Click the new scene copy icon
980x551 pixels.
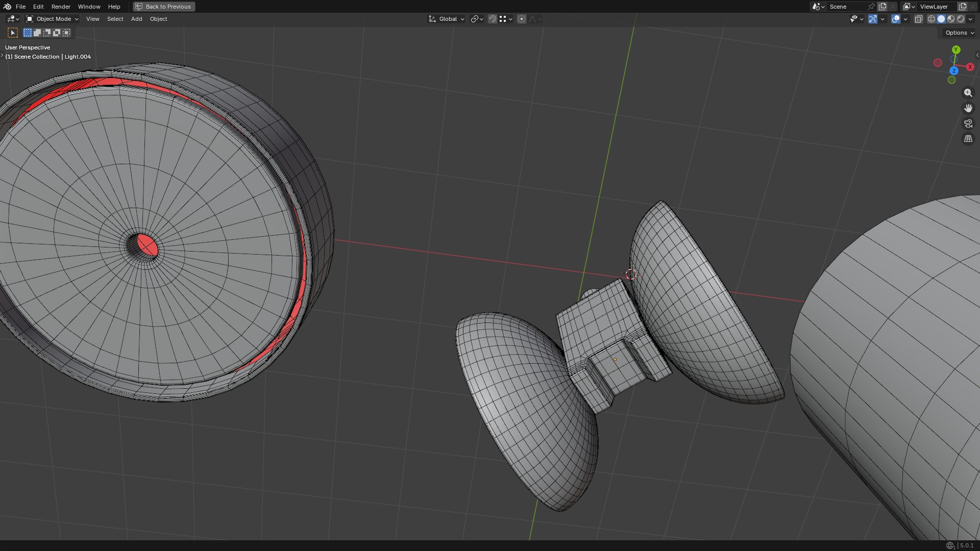883,7
